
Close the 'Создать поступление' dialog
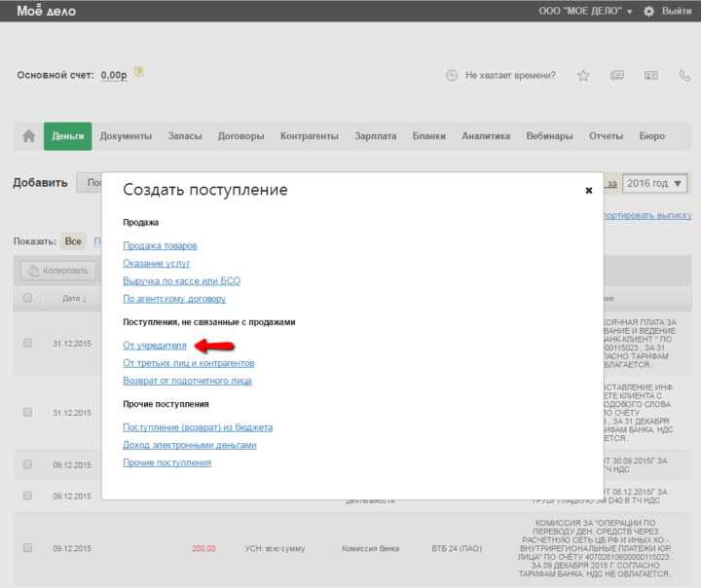(588, 191)
